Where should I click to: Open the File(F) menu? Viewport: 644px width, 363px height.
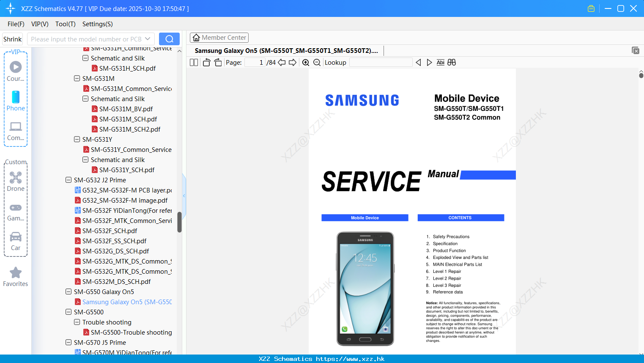[x=16, y=24]
